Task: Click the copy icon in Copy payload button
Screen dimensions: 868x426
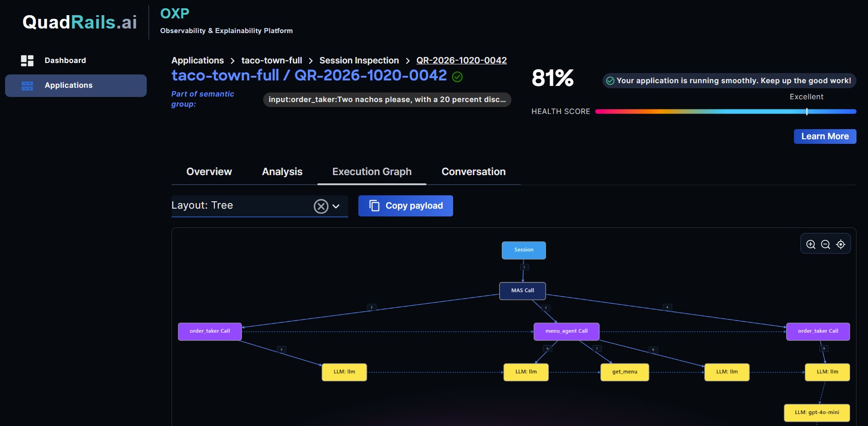Action: tap(374, 206)
